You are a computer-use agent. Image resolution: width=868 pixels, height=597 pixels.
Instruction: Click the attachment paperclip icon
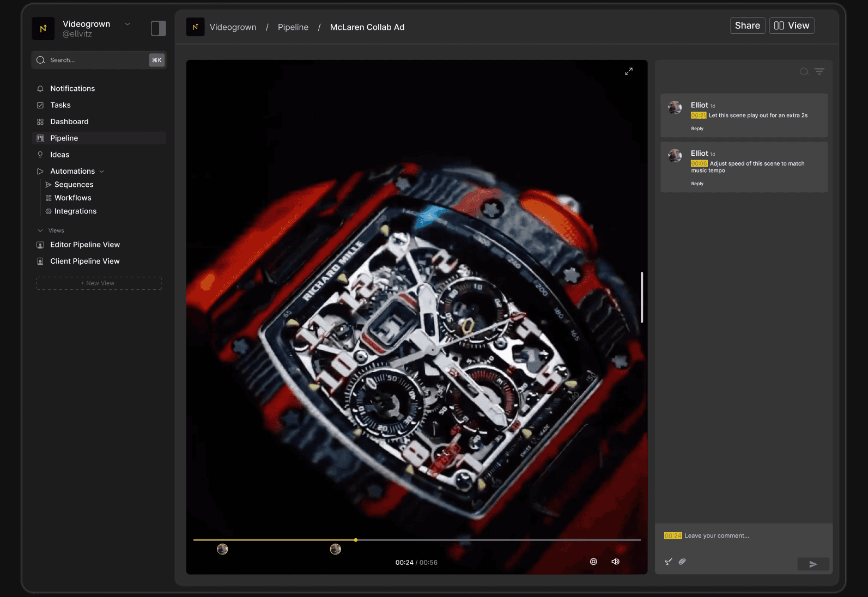[682, 562]
